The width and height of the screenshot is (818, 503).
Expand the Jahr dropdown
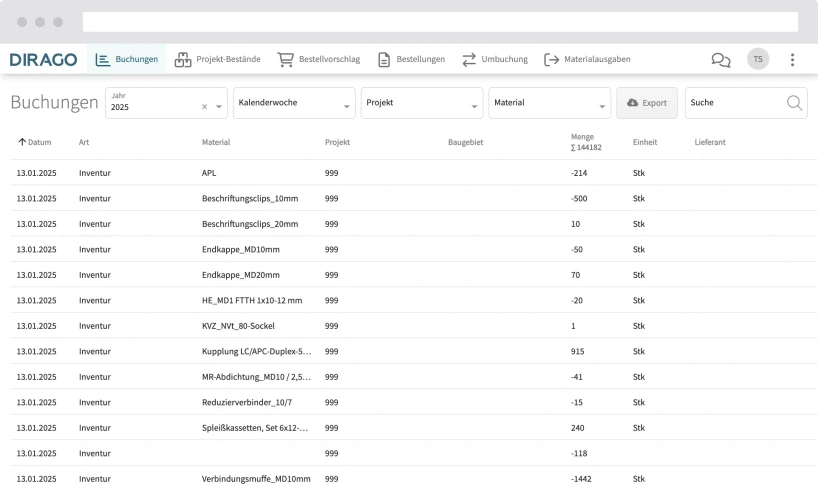coord(218,106)
